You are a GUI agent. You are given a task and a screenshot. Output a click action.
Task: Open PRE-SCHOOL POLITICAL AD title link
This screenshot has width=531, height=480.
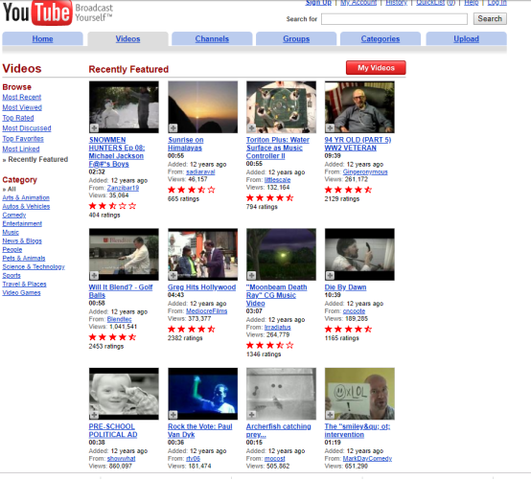pyautogui.click(x=113, y=430)
